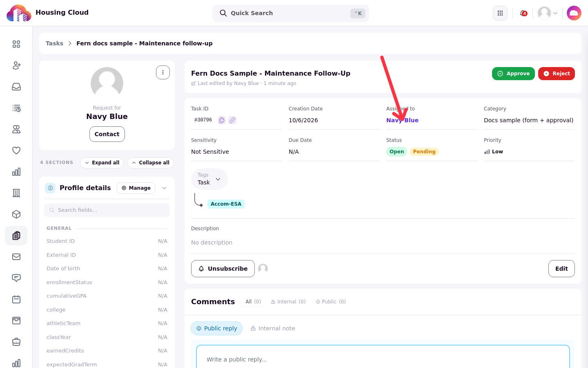Open the calendar sidebar icon
588x368 pixels.
16,299
